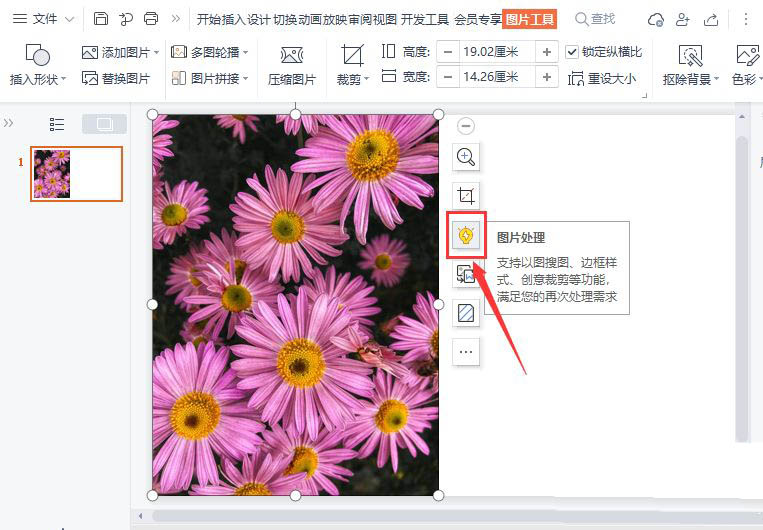Expand the 添加图片 dropdown arrow

(x=156, y=53)
